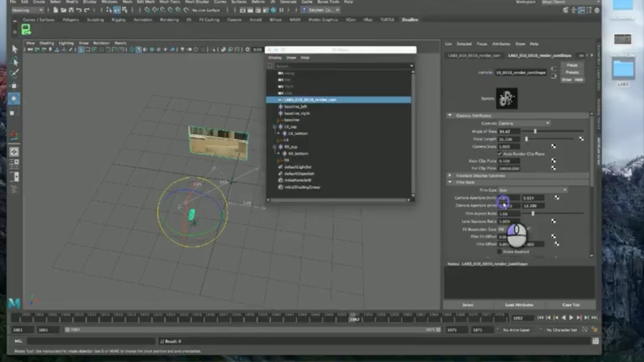The height and width of the screenshot is (362, 644).
Task: Click the green Deadline shelf icon
Action: coord(26,30)
